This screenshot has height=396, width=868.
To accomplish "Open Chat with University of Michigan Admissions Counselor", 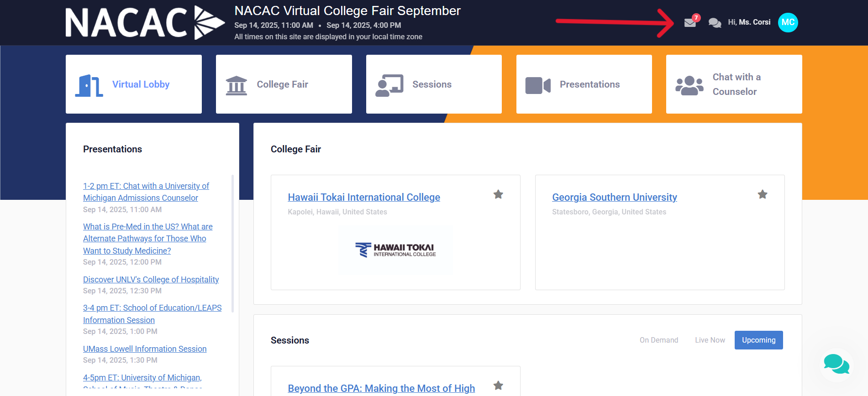I will click(x=146, y=192).
